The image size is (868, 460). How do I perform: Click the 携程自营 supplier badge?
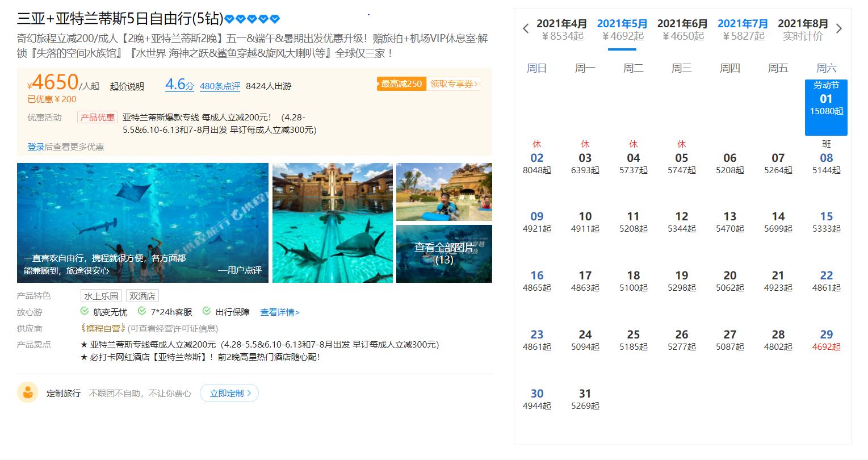[103, 328]
